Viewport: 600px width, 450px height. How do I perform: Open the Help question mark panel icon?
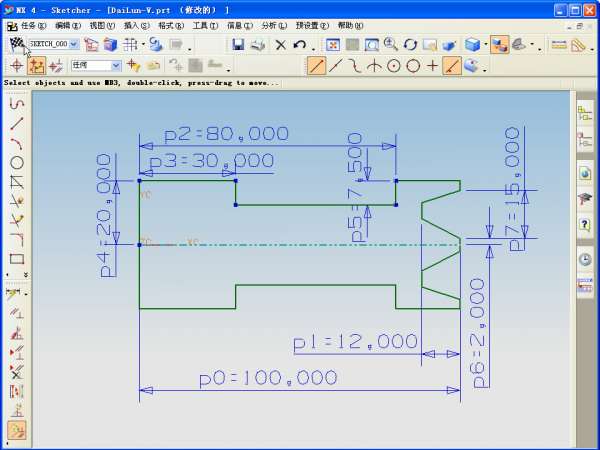pos(585,225)
